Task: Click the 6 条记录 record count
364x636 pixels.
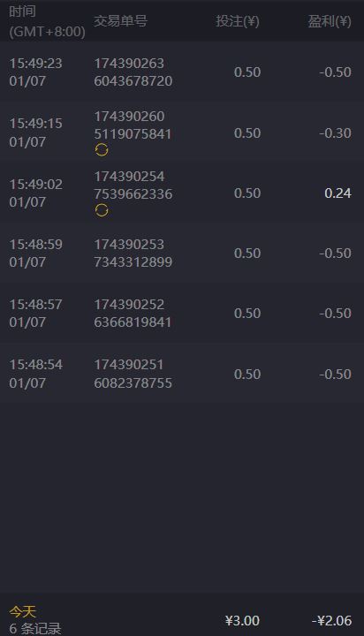Action: point(35,629)
